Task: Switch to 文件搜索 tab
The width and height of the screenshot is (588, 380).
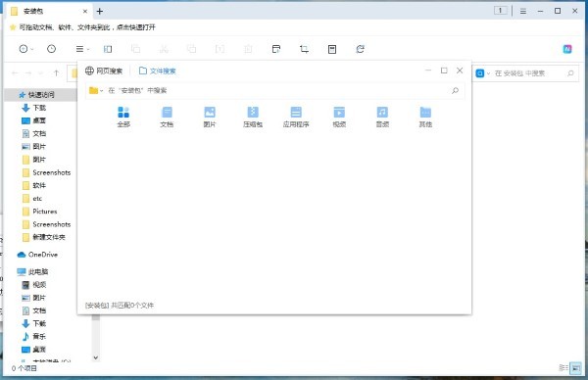Action: pos(157,71)
